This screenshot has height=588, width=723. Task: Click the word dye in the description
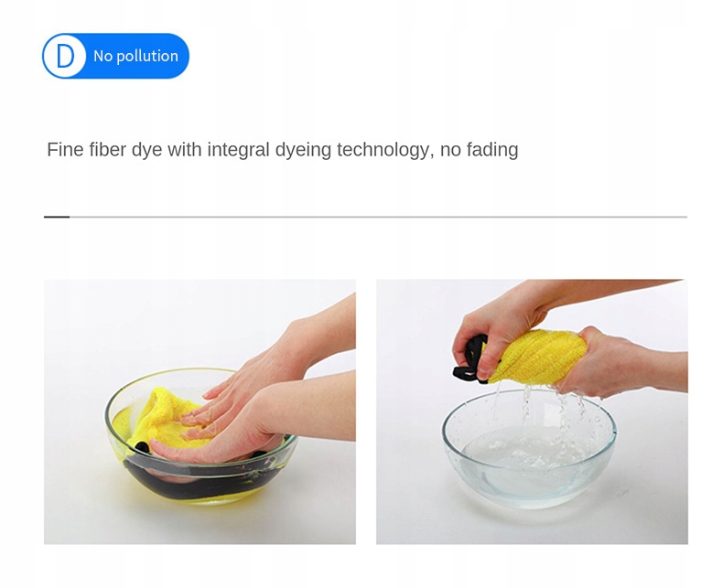pyautogui.click(x=146, y=150)
